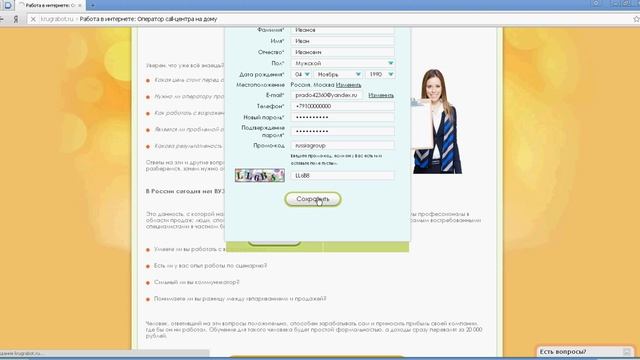Click the Телефон phone number field
Viewport: 640px width, 360px height.
(x=342, y=106)
